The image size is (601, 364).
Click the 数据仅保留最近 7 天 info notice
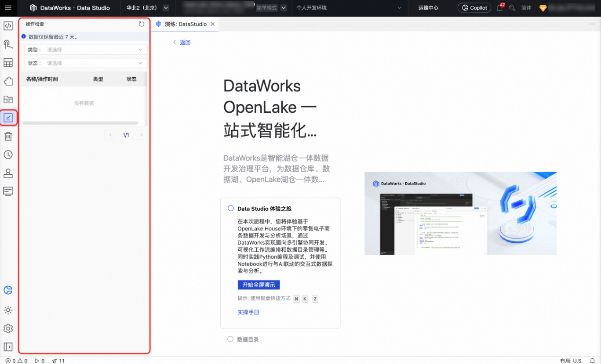pyautogui.click(x=84, y=37)
